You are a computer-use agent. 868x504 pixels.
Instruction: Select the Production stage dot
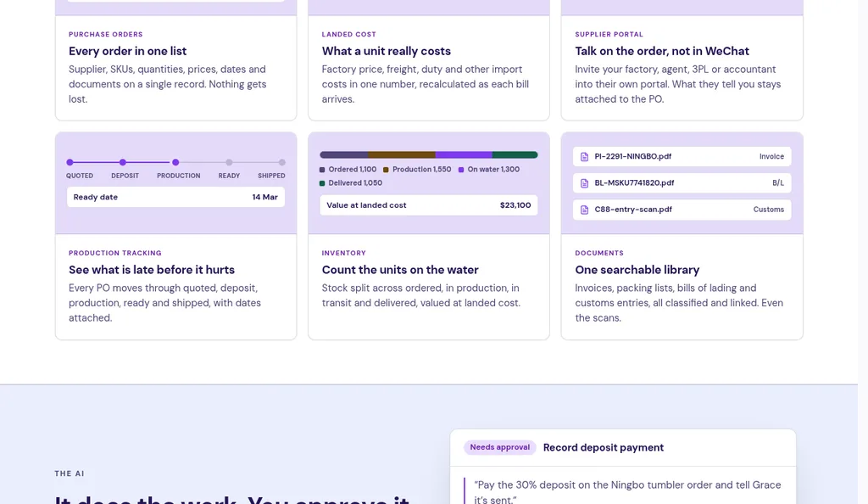click(175, 162)
